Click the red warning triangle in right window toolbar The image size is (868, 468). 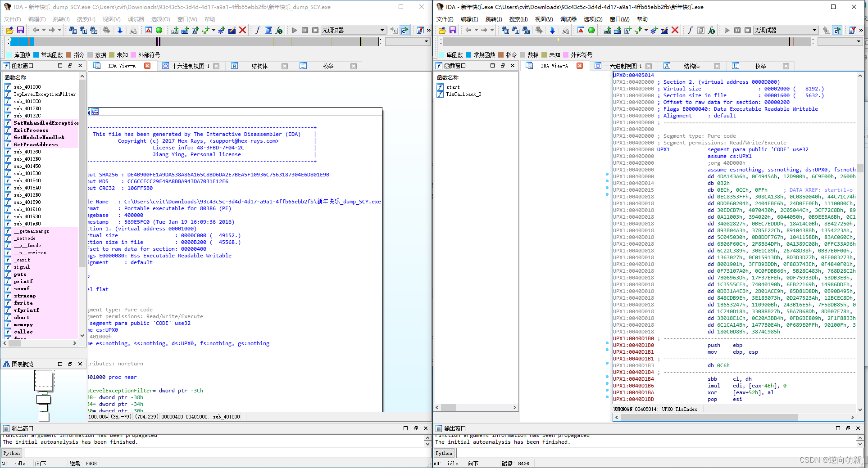581,30
